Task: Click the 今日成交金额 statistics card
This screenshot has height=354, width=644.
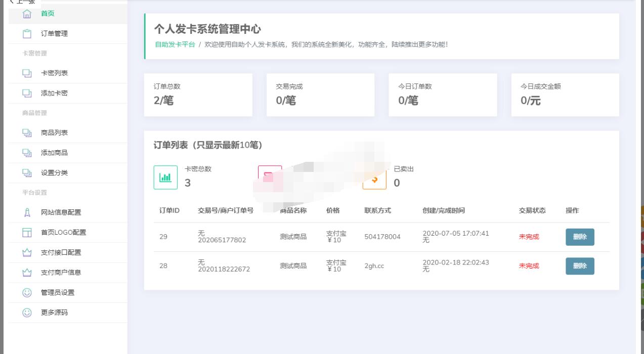Action: (565, 95)
